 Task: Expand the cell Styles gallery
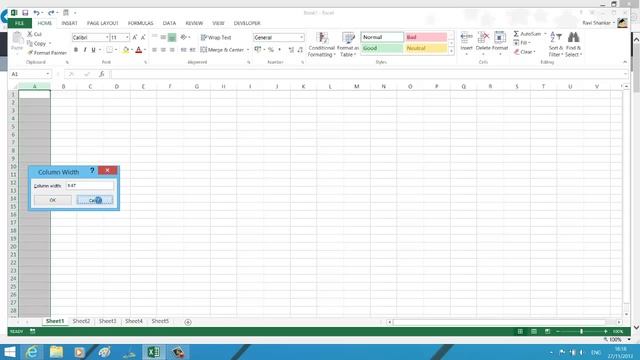tap(451, 51)
